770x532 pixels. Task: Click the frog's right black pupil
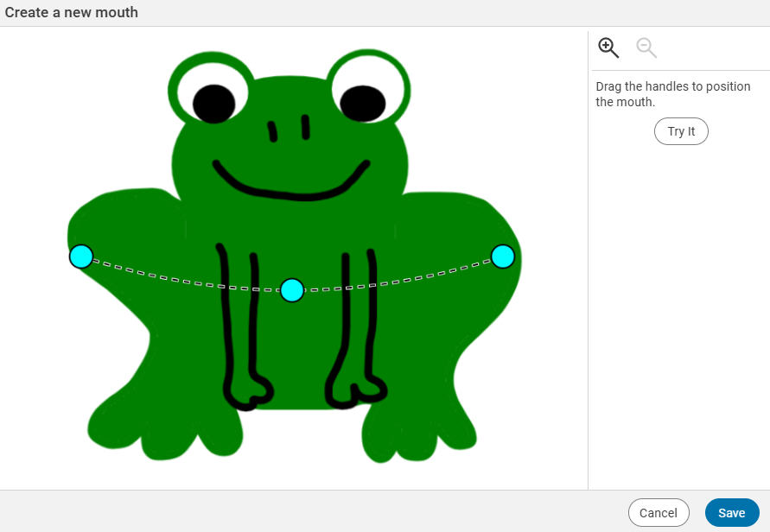point(362,103)
